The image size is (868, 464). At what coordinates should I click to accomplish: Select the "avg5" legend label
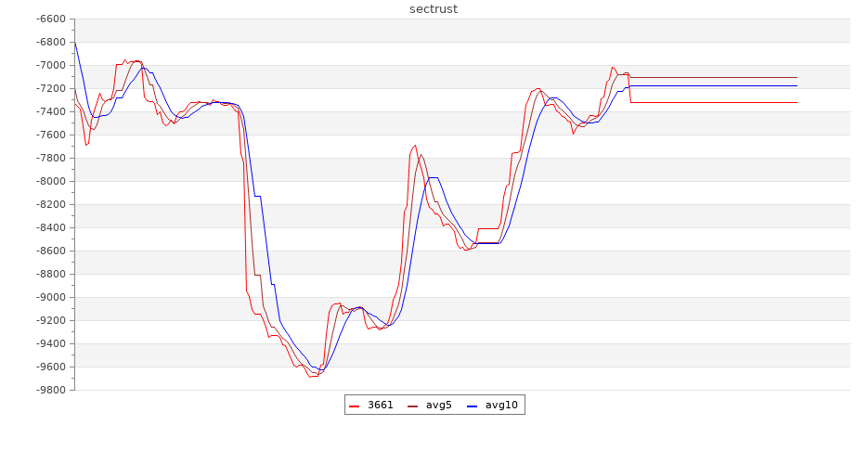pyautogui.click(x=438, y=405)
